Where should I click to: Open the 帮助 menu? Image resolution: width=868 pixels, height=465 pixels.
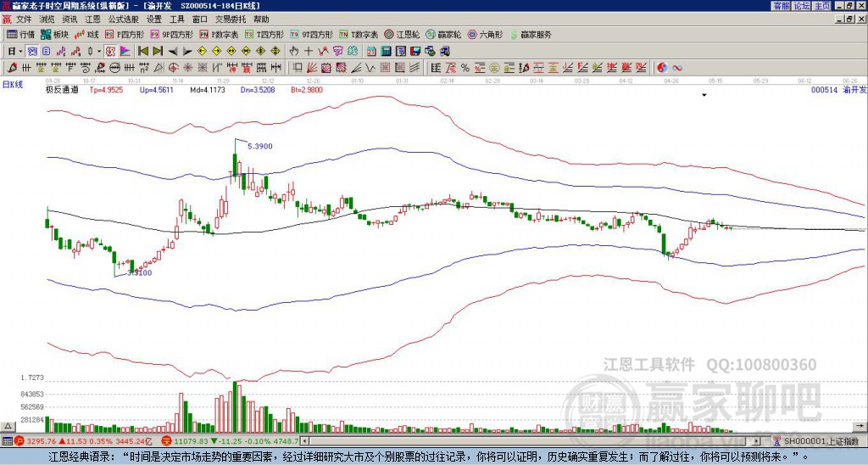261,20
